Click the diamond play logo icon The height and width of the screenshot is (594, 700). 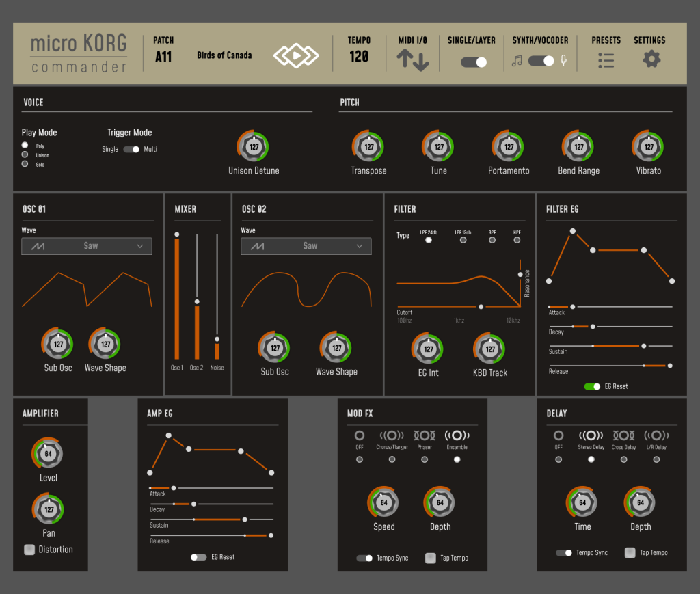pyautogui.click(x=296, y=56)
